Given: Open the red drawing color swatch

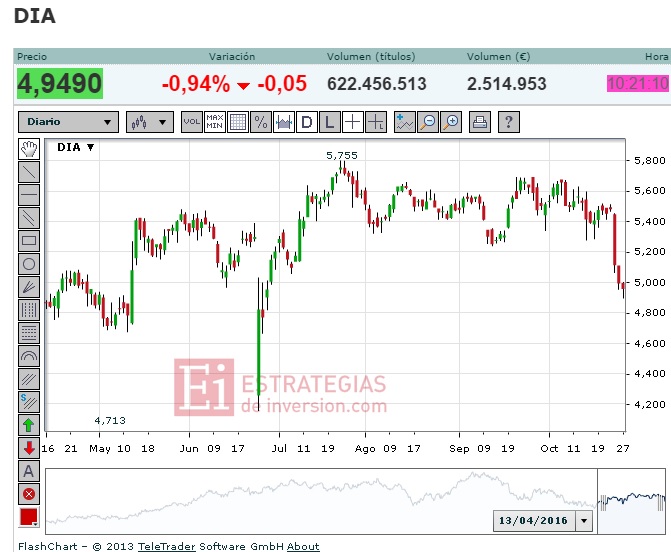Looking at the screenshot, I should [x=29, y=517].
